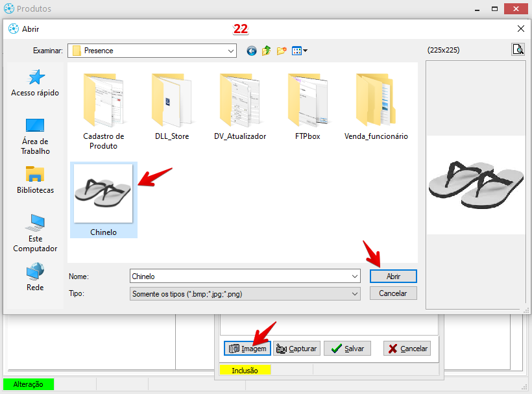Click the image preview magnifier icon
This screenshot has height=394, width=532.
517,49
